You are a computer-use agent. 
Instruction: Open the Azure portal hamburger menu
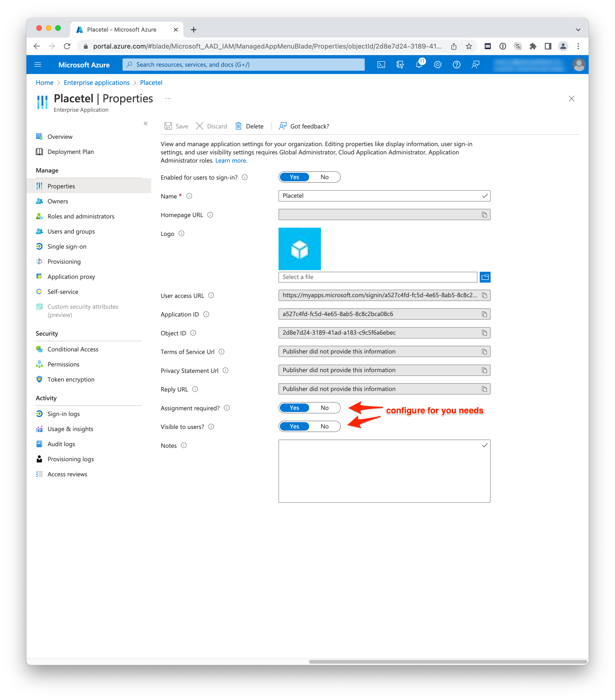pyautogui.click(x=38, y=65)
